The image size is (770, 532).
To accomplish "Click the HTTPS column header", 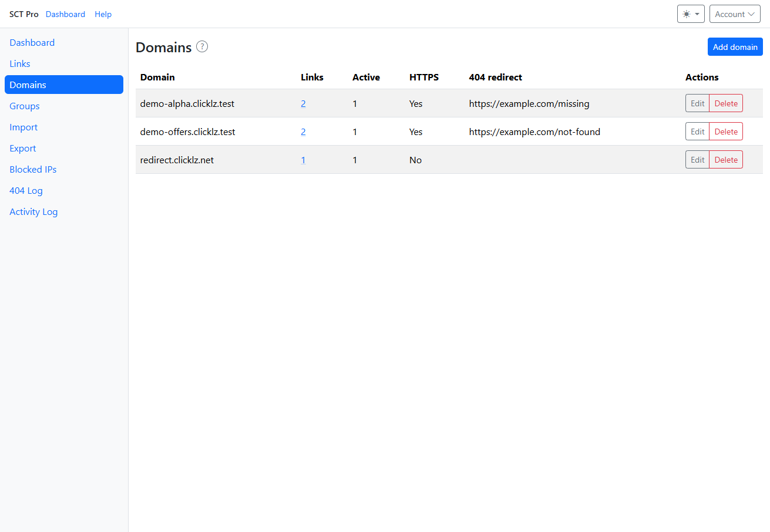I will pos(424,77).
